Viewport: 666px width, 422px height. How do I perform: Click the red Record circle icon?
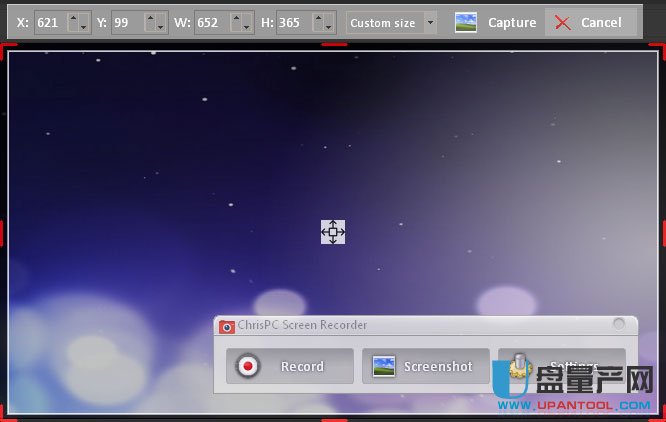pyautogui.click(x=247, y=366)
